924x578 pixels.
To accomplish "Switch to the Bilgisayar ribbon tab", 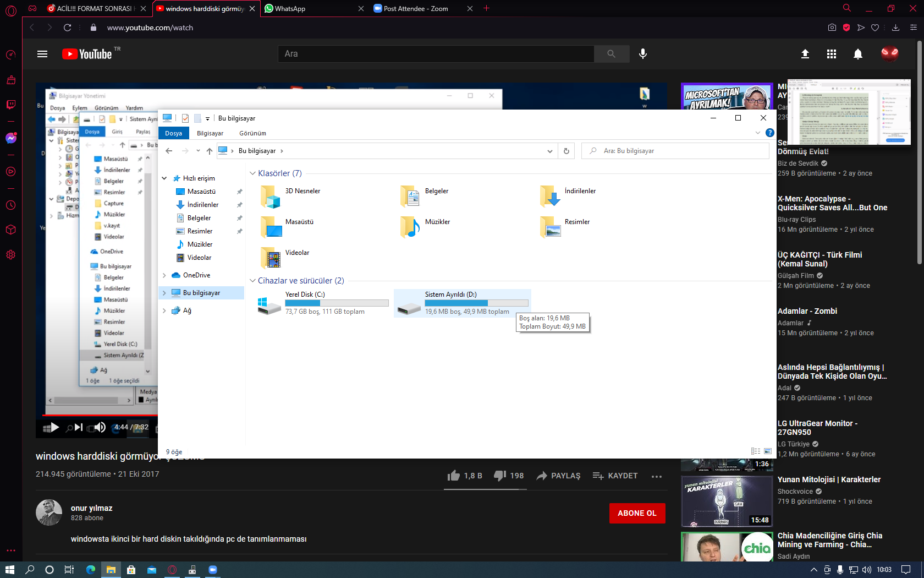I will coord(210,133).
